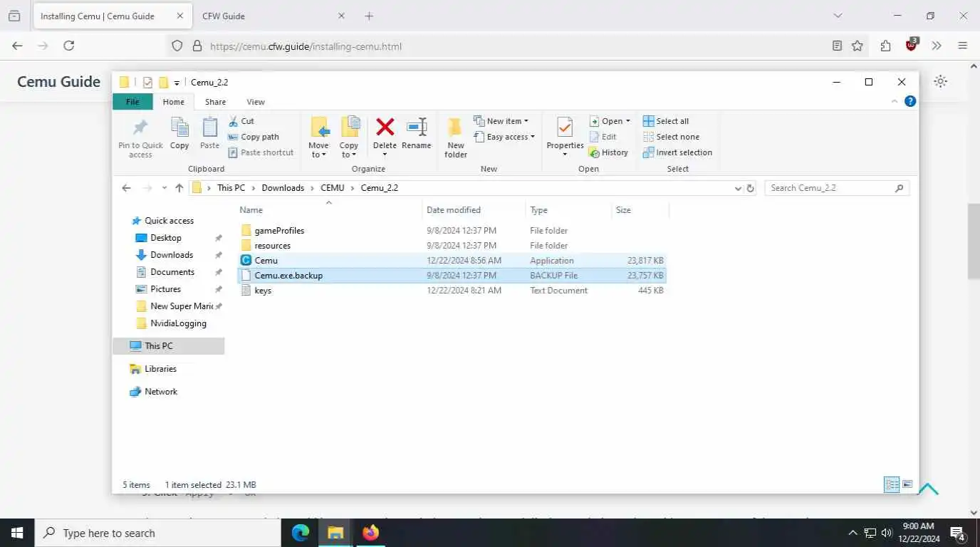Click Invert selection in ribbon
980x547 pixels.
(x=677, y=152)
